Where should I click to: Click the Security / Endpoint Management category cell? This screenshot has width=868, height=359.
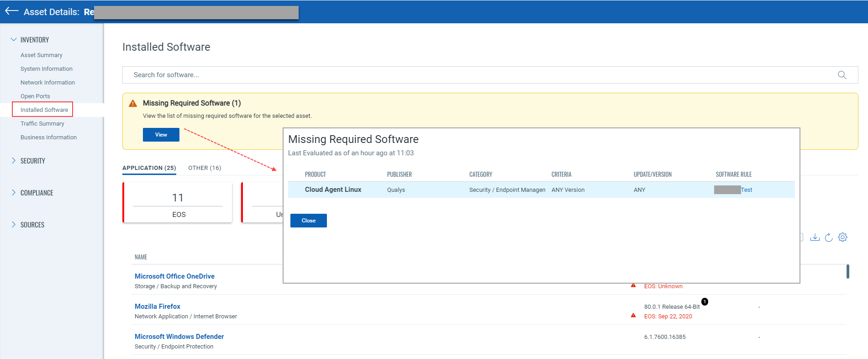pos(507,190)
